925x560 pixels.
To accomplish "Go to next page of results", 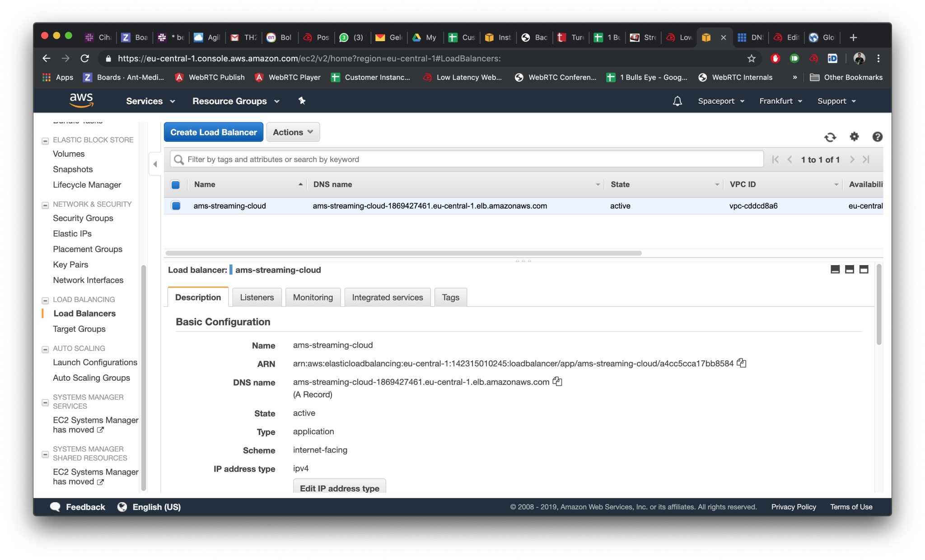I will coord(852,159).
